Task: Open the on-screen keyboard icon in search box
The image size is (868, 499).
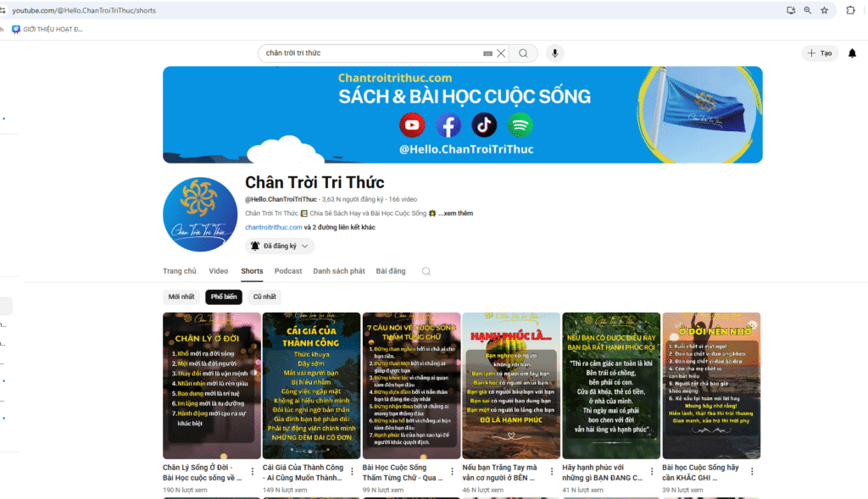Action: coord(487,53)
